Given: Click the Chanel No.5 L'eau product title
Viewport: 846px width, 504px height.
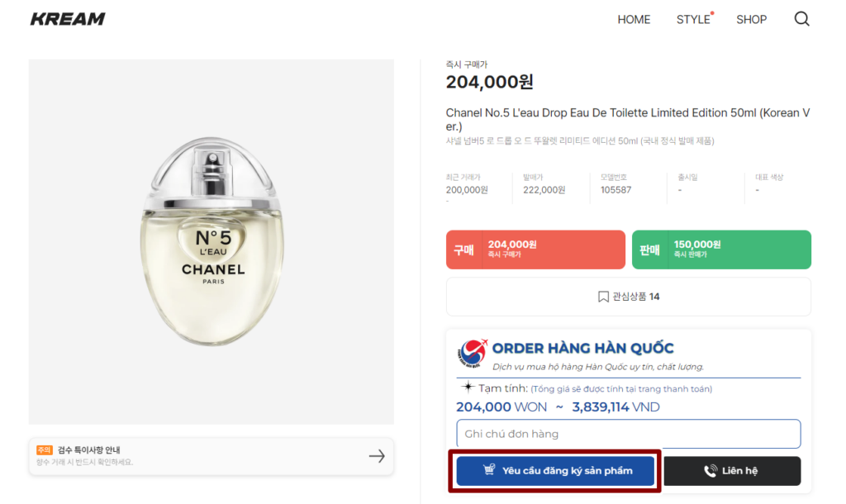Looking at the screenshot, I should click(x=627, y=120).
